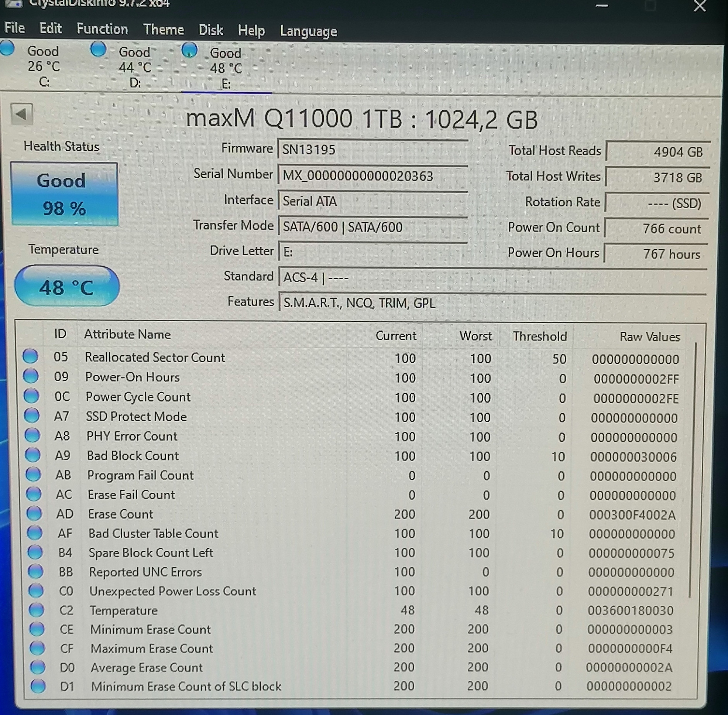The height and width of the screenshot is (715, 728).
Task: Click the Features field
Action: click(492, 303)
